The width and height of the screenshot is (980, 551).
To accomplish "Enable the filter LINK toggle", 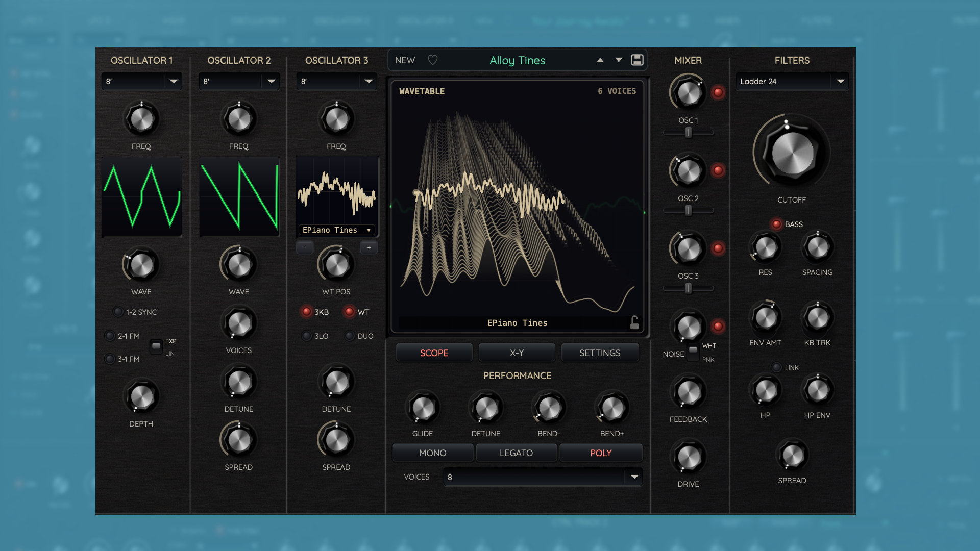I will click(x=776, y=367).
